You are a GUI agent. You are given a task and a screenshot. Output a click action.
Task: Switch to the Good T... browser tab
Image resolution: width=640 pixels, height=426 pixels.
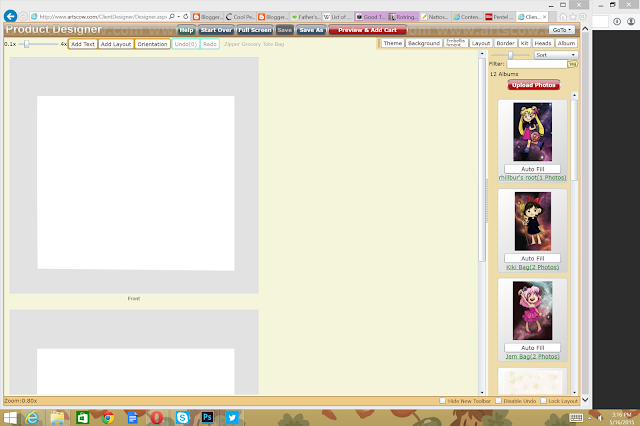pos(371,17)
